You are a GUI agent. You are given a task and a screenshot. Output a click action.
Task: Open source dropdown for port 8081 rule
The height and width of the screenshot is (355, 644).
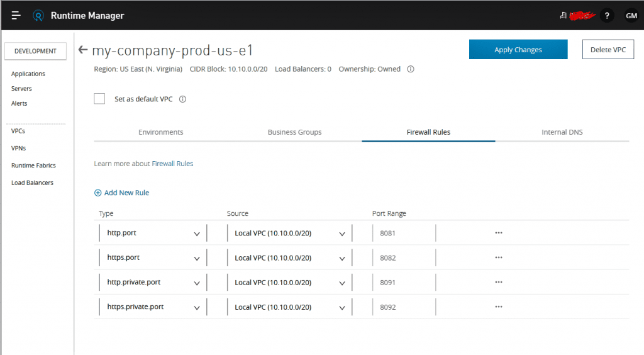289,233
